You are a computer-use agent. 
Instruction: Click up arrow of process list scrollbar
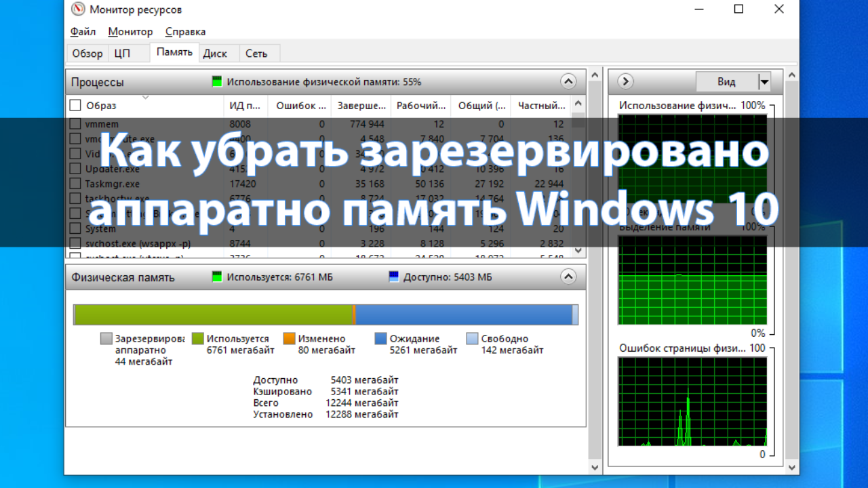coord(578,104)
